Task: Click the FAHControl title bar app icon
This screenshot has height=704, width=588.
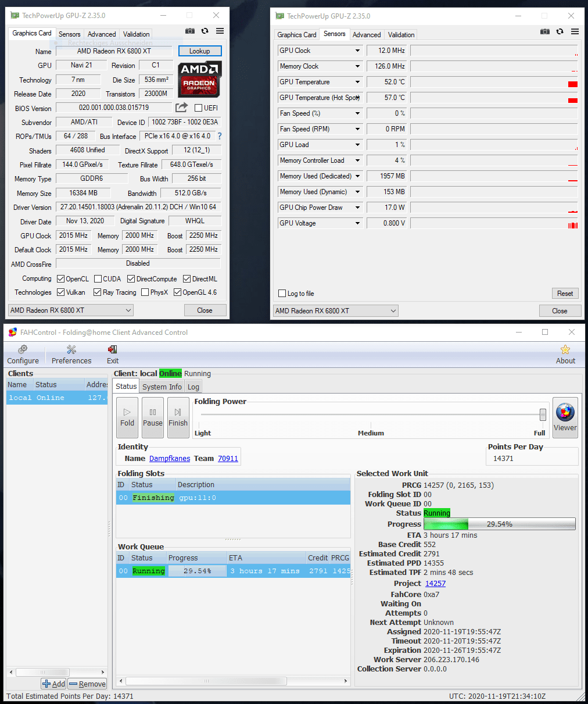Action: point(13,333)
